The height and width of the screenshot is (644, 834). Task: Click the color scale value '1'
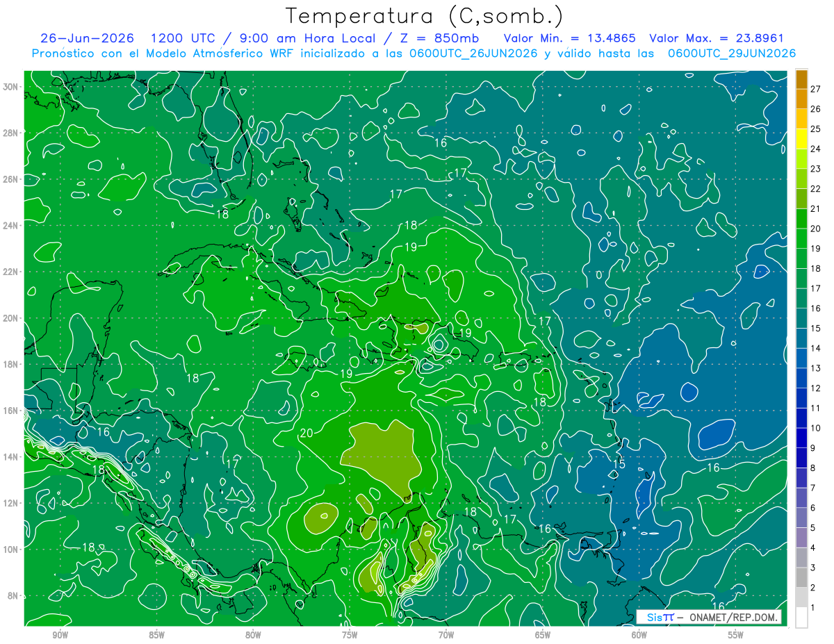[813, 608]
